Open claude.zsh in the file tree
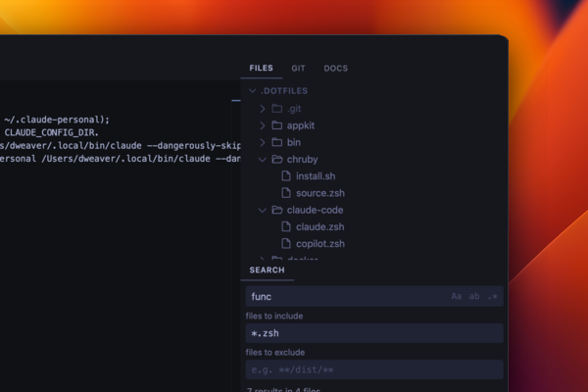 pyautogui.click(x=319, y=227)
